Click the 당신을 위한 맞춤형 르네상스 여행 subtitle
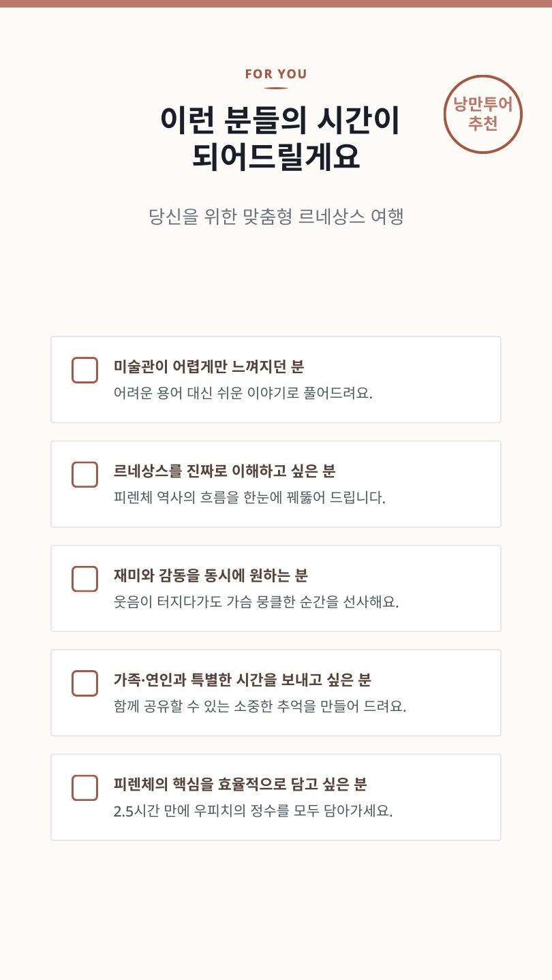The height and width of the screenshot is (980, 552). tap(276, 217)
